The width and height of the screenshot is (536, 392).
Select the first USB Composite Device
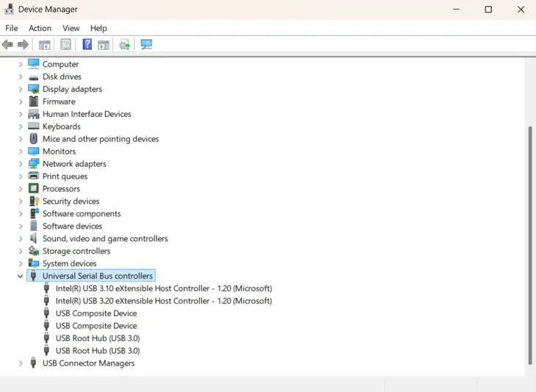point(96,313)
